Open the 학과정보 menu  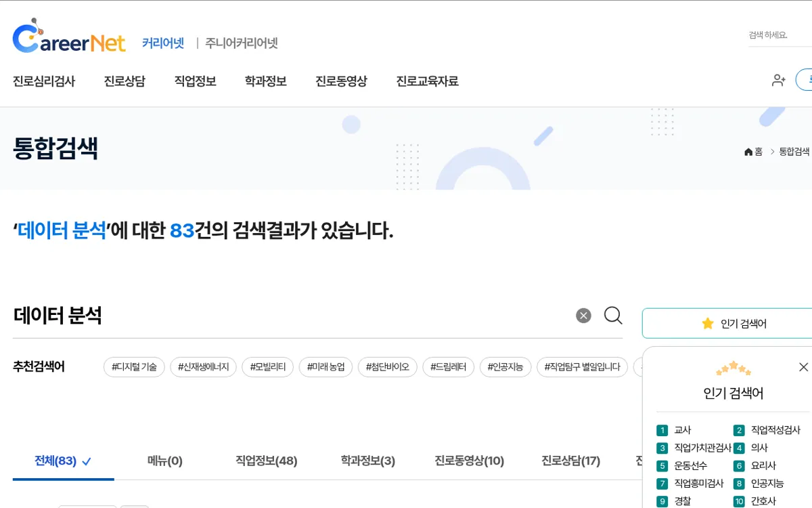[265, 81]
